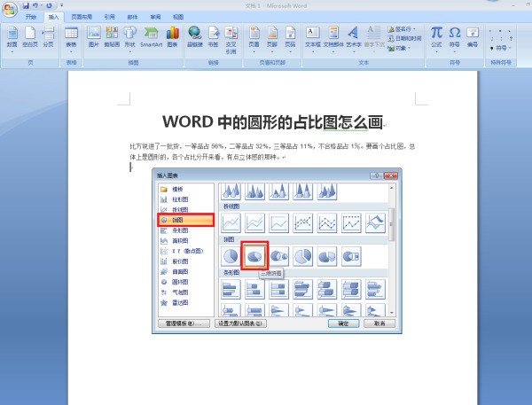Insert a picture with the 图片 icon

94,37
